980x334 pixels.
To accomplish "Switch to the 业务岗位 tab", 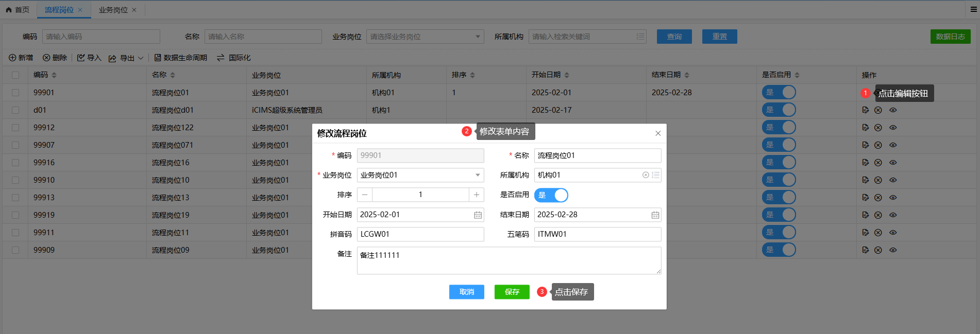I will pos(113,10).
